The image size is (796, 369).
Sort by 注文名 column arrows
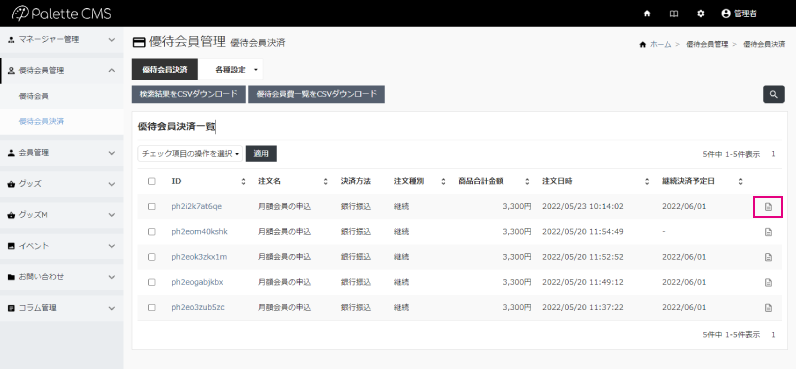[325, 181]
